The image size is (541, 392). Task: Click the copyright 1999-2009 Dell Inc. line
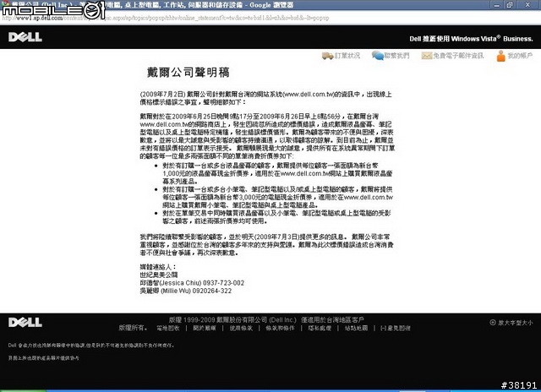tap(266, 319)
